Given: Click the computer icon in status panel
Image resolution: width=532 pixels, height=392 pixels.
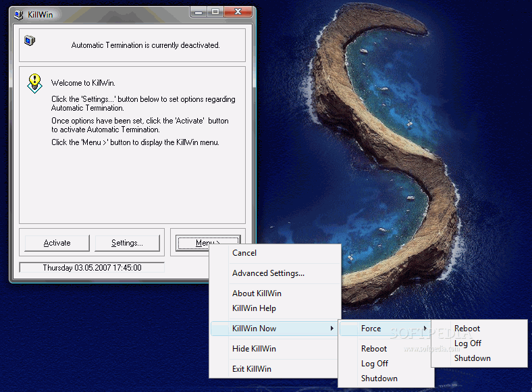Looking at the screenshot, I should (30, 40).
